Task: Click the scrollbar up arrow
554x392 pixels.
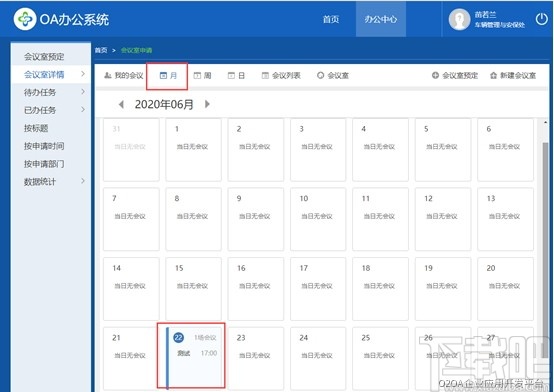Action: 546,122
